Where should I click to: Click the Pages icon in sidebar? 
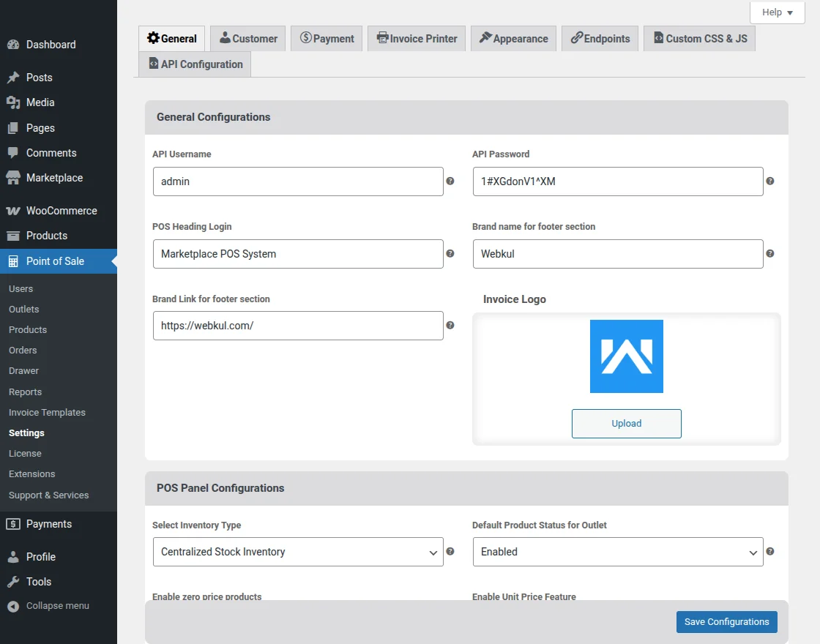coord(13,128)
